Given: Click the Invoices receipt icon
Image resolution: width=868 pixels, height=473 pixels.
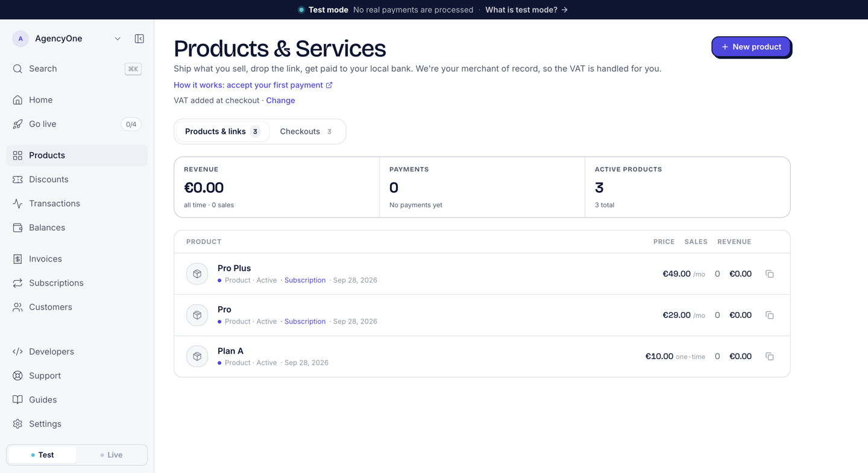Looking at the screenshot, I should [17, 259].
